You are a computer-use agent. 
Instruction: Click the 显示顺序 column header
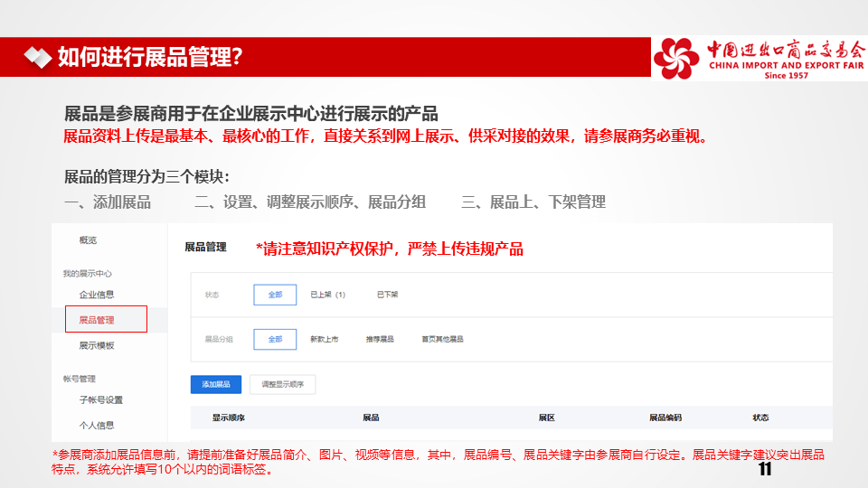(229, 418)
